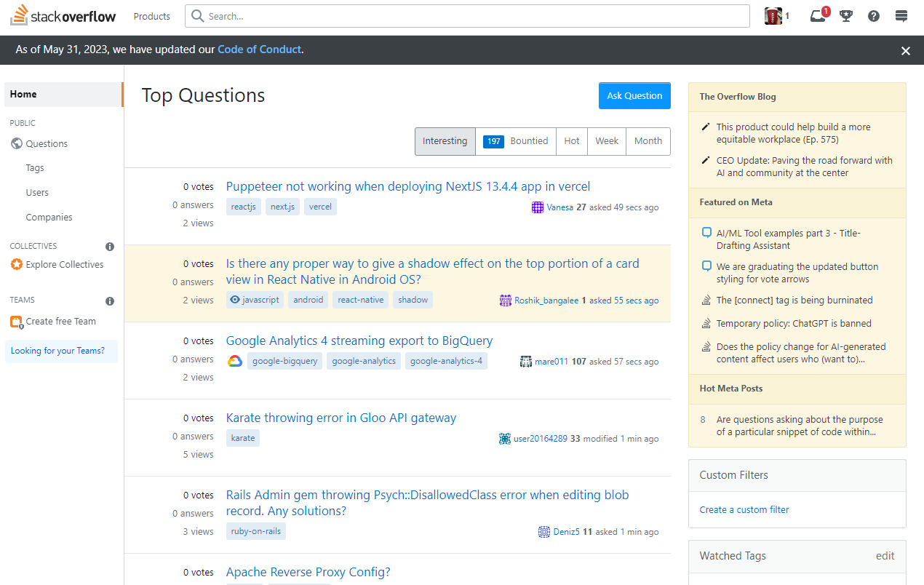This screenshot has width=924, height=585.
Task: Go to Home in left sidebar
Action: (x=63, y=95)
